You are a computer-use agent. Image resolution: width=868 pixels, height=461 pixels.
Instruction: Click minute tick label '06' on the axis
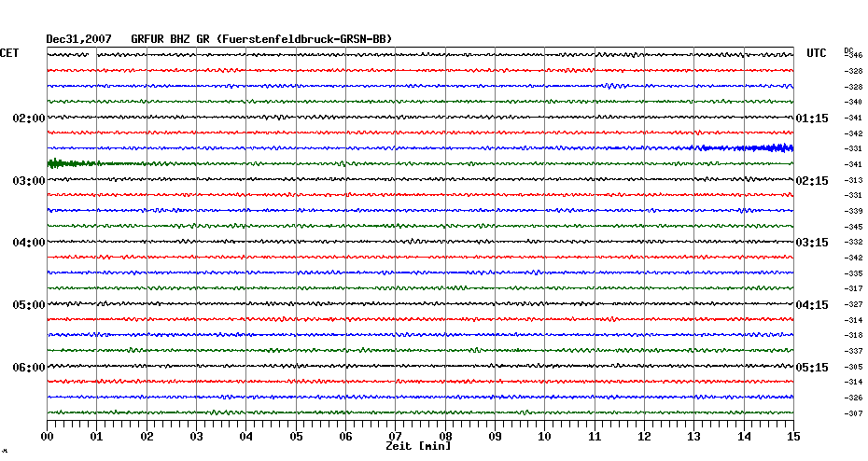(346, 437)
